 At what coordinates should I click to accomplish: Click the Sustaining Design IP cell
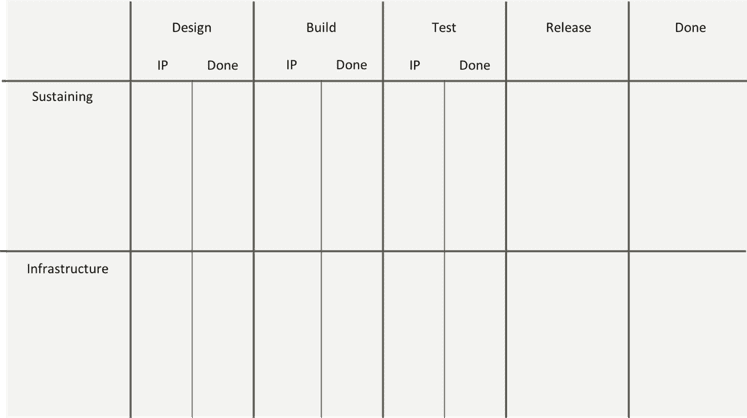[162, 166]
